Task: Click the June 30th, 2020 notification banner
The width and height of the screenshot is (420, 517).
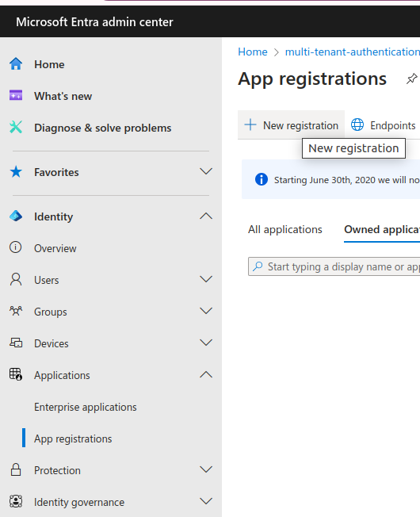Action: (330, 179)
